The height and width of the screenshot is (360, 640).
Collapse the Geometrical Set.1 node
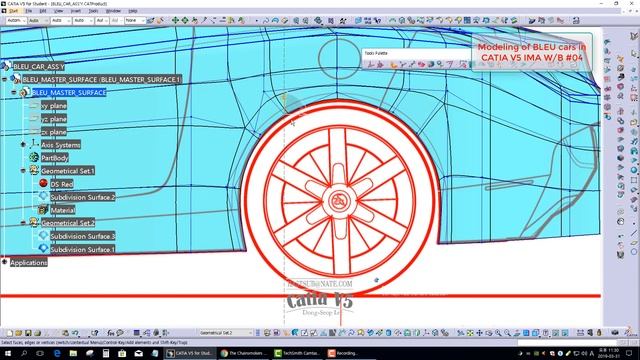click(23, 171)
